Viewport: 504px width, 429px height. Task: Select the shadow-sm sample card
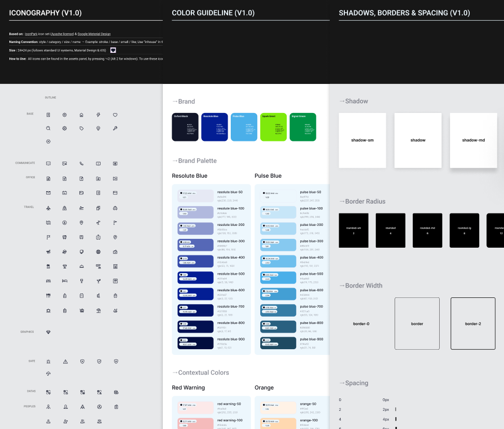pyautogui.click(x=362, y=140)
